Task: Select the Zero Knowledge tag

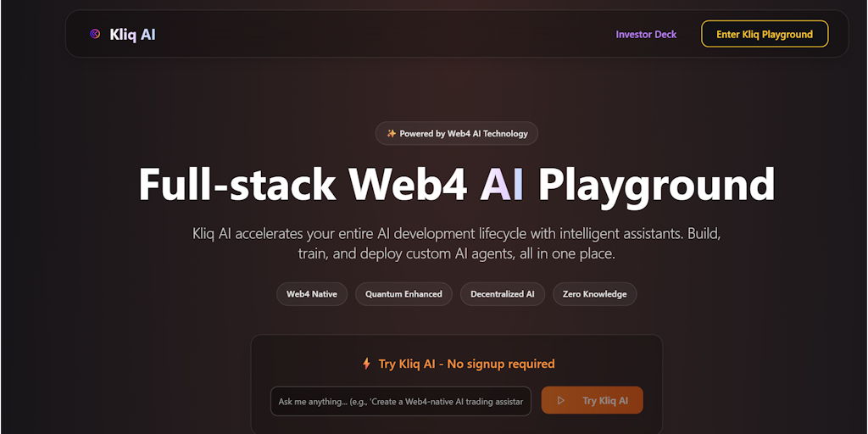Action: click(594, 294)
